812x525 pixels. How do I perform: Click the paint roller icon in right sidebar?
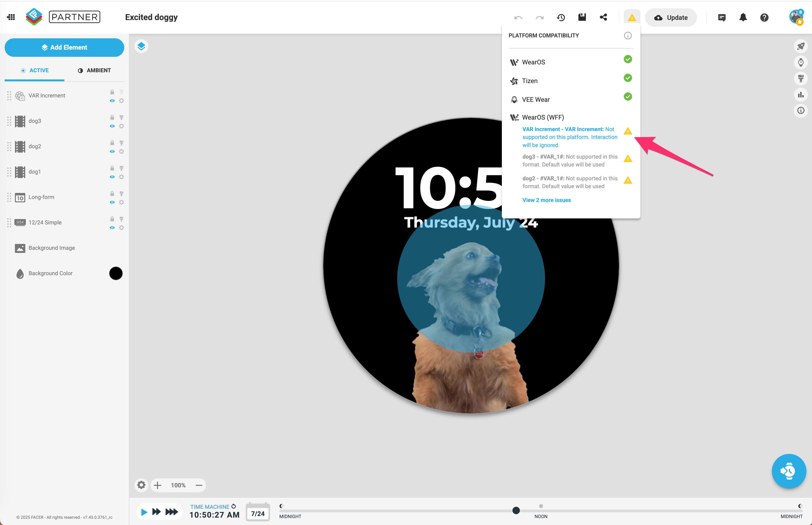pos(801,78)
